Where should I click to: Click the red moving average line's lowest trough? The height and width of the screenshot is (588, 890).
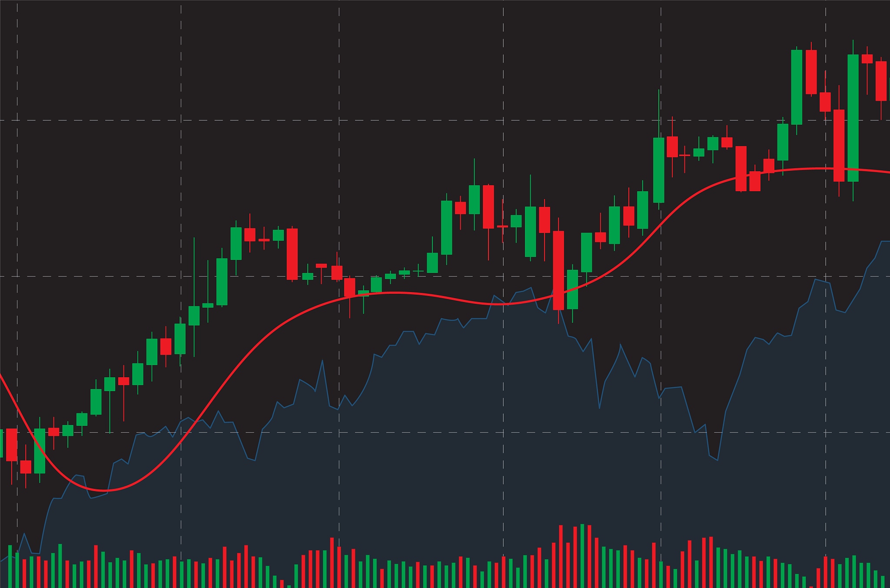[x=104, y=491]
